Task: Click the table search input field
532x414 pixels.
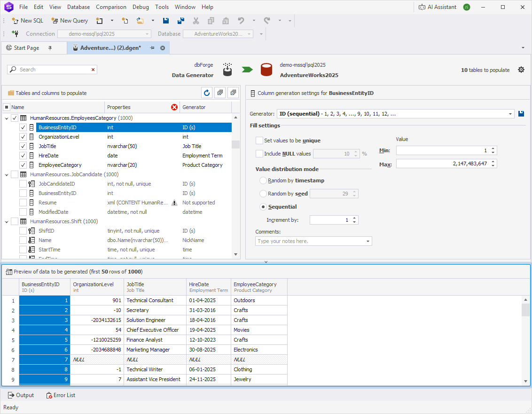Action: pos(51,70)
